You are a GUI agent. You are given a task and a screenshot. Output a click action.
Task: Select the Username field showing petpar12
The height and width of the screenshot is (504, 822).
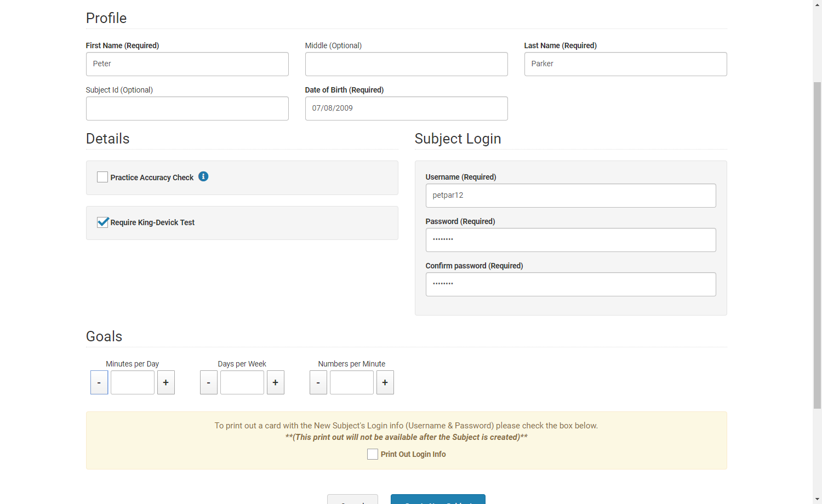(x=570, y=196)
